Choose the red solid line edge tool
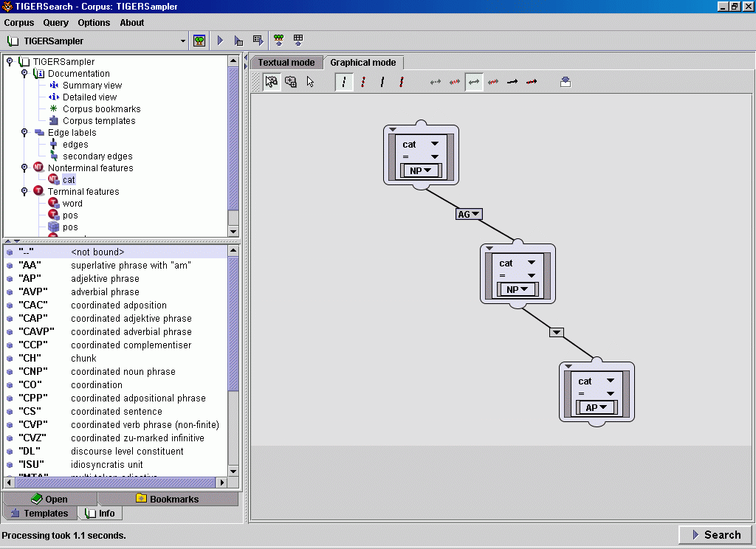The image size is (756, 549). pyautogui.click(x=401, y=82)
